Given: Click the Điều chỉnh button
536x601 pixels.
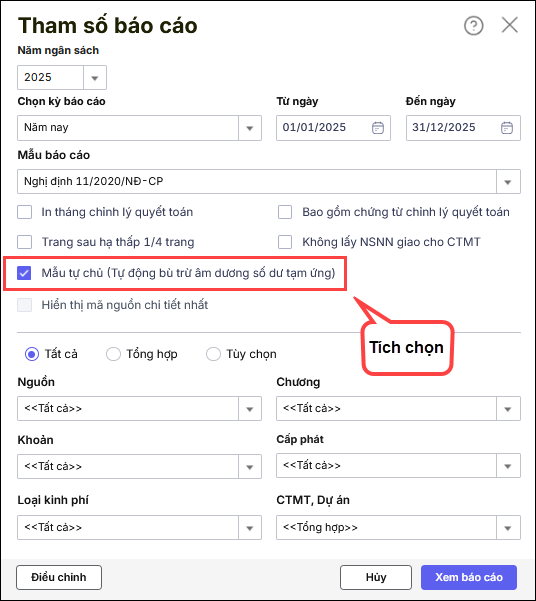Looking at the screenshot, I should (x=59, y=577).
